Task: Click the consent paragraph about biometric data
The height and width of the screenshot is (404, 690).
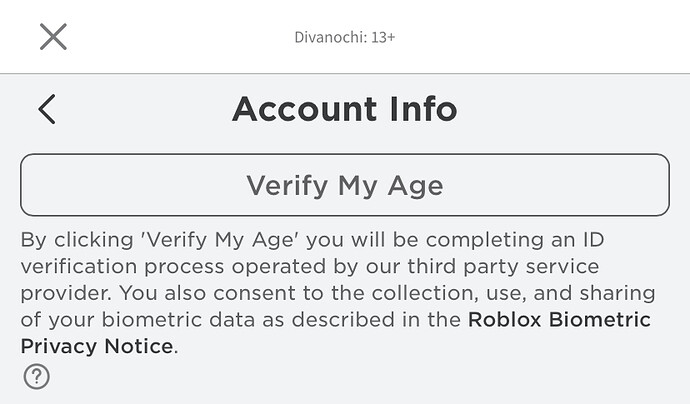Action: (338, 293)
